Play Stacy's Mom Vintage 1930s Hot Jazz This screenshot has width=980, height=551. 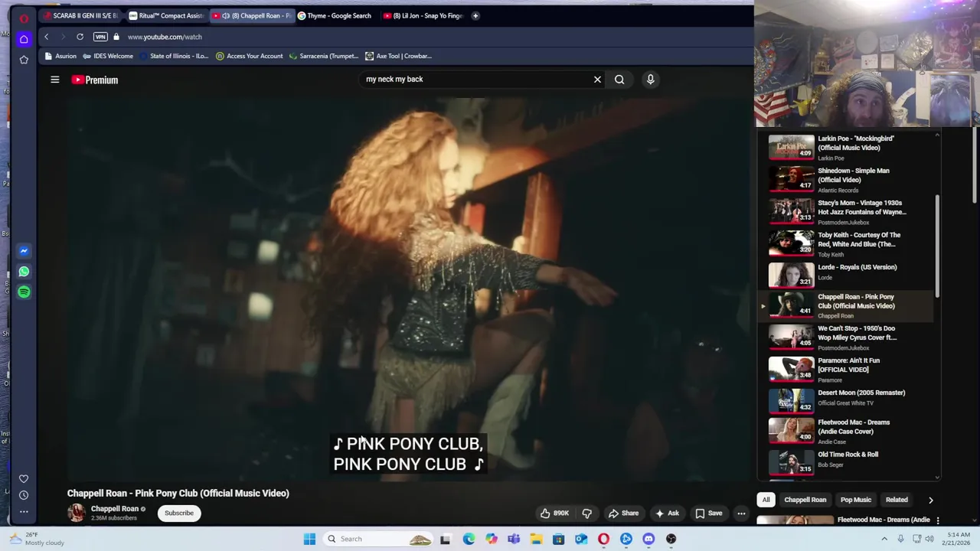click(x=846, y=211)
